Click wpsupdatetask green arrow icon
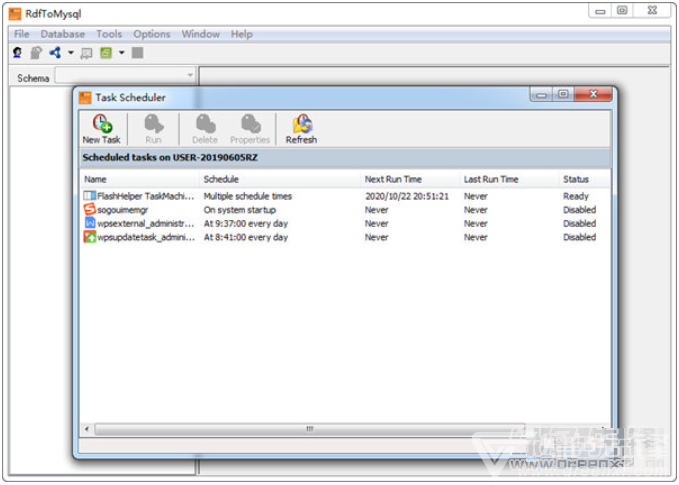 pos(90,237)
